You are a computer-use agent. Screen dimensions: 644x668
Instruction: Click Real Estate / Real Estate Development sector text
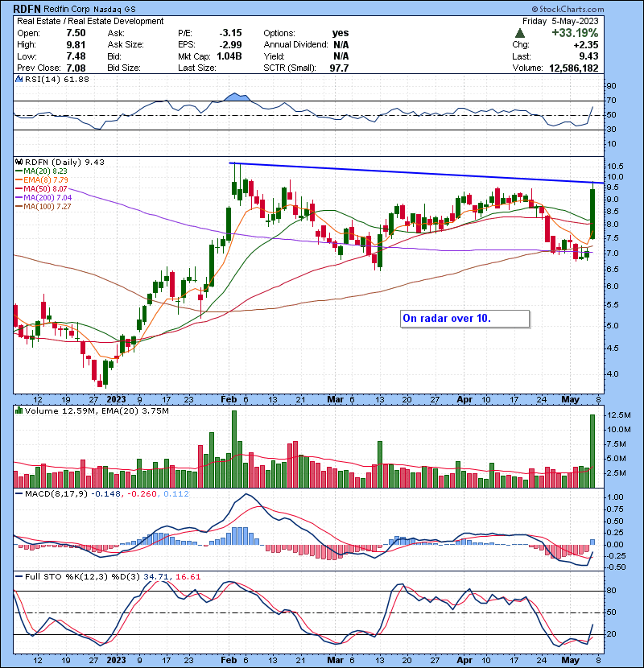(x=90, y=21)
